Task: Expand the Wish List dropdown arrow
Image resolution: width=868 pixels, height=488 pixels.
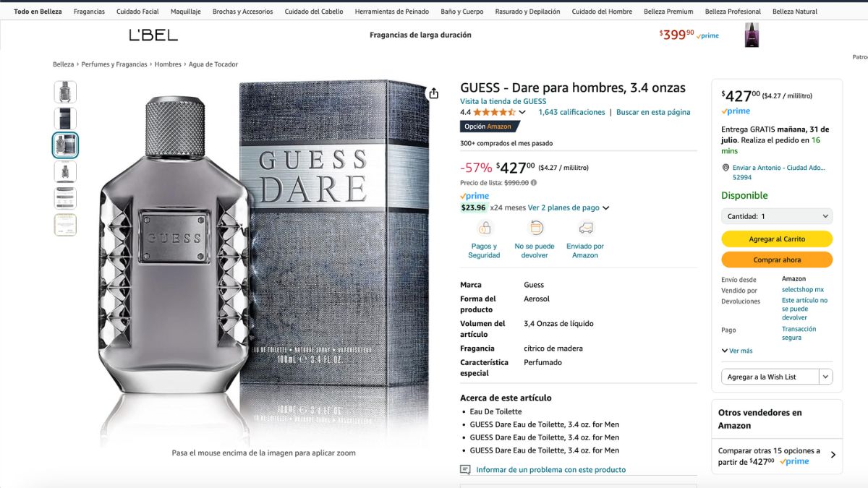Action: [x=825, y=377]
